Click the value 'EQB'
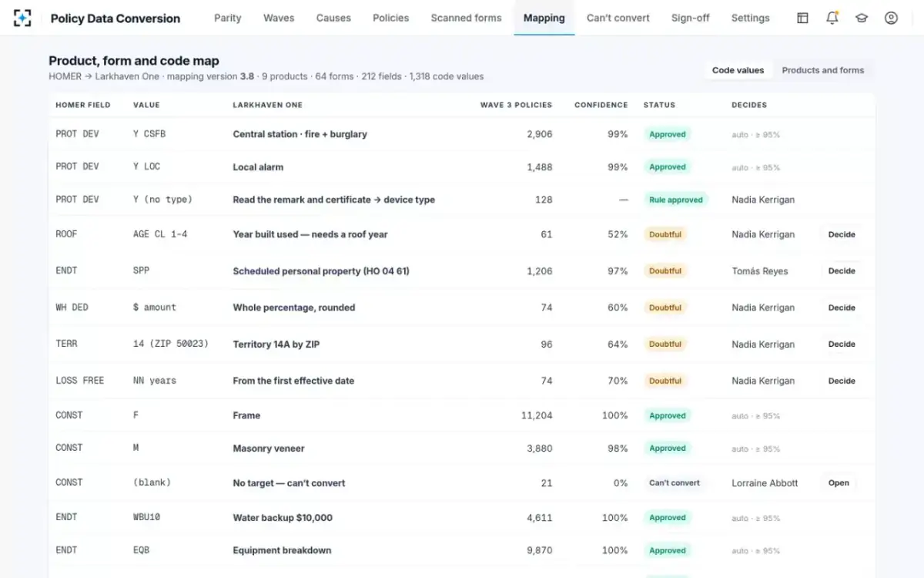Image resolution: width=924 pixels, height=578 pixels. 141,550
